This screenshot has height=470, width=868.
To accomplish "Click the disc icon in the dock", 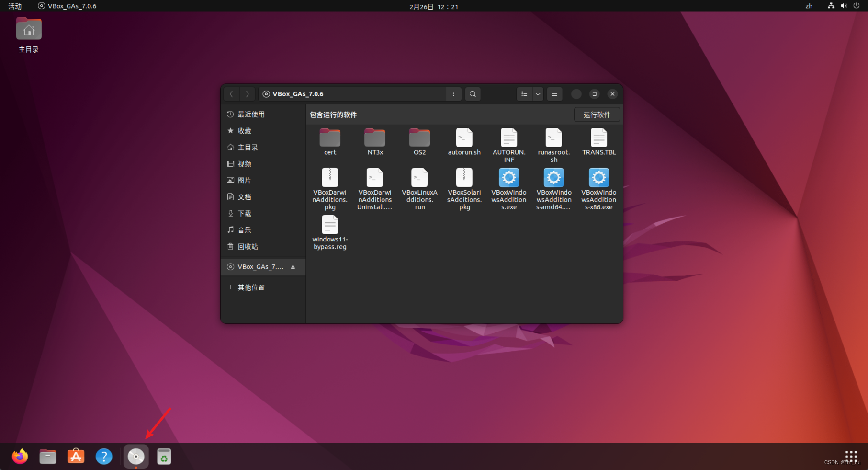I will tap(136, 457).
